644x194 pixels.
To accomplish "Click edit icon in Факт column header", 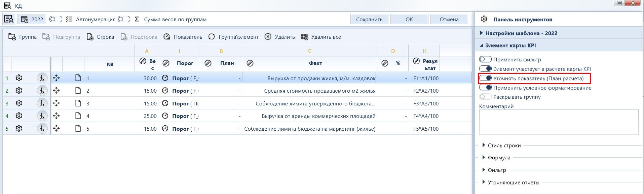I will pos(250,63).
